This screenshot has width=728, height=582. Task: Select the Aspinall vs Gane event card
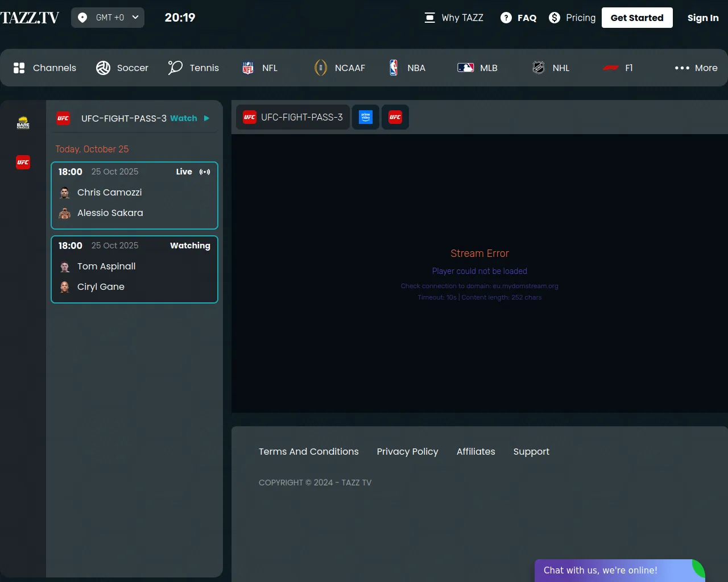pyautogui.click(x=134, y=269)
